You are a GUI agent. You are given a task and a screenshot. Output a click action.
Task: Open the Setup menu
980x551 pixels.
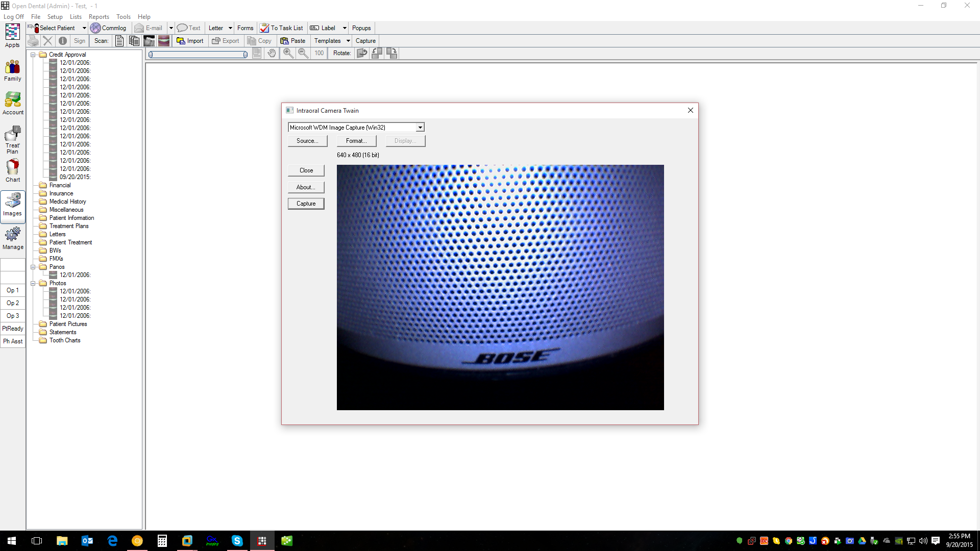coord(55,17)
